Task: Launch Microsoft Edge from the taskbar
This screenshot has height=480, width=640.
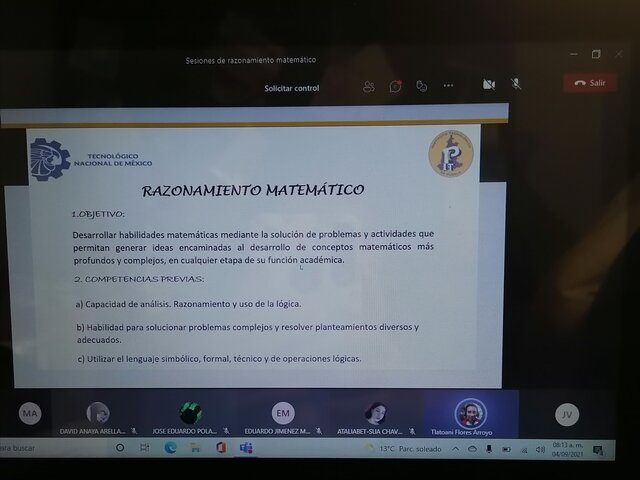Action: coord(170,448)
